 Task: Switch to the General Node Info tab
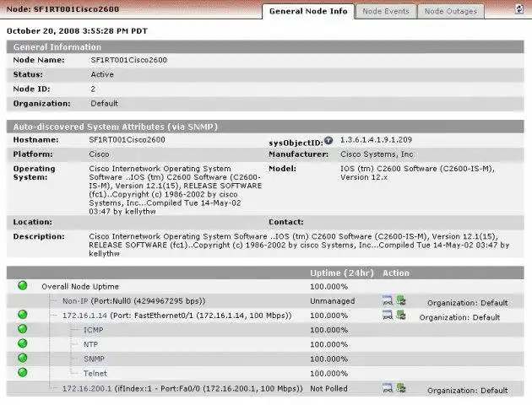click(x=308, y=11)
